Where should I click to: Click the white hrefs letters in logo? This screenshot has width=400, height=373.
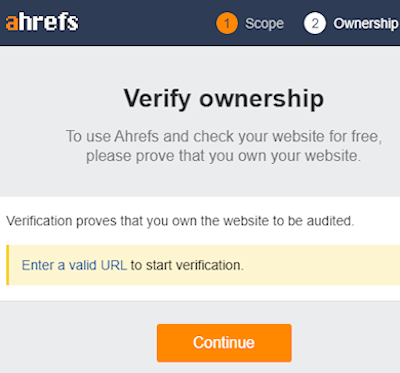coord(49,22)
